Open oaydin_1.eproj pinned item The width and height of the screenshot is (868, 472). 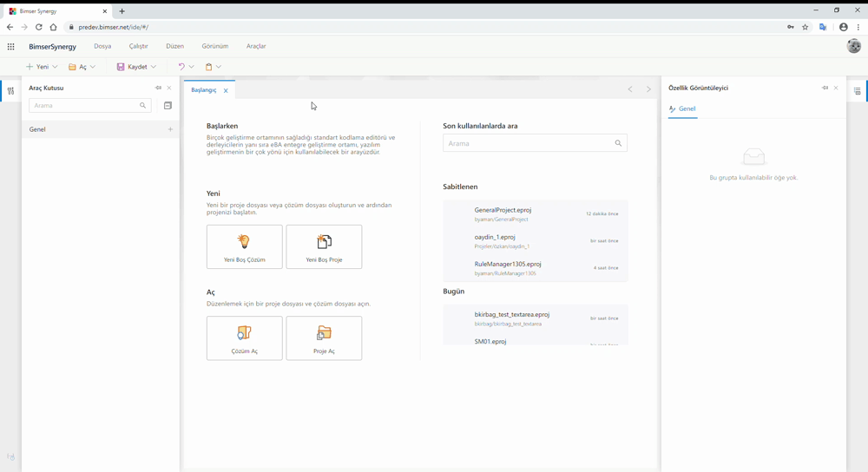point(536,241)
